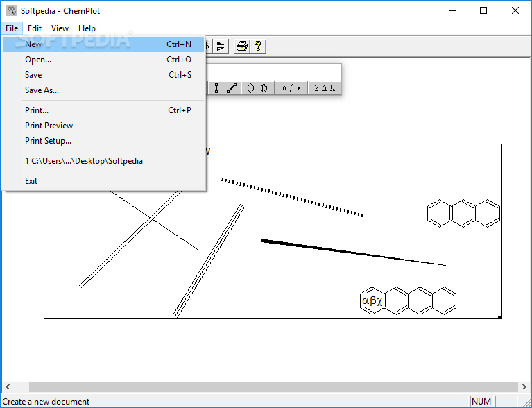The image size is (532, 408).
Task: Choose Print... from the File menu
Action: coord(103,110)
